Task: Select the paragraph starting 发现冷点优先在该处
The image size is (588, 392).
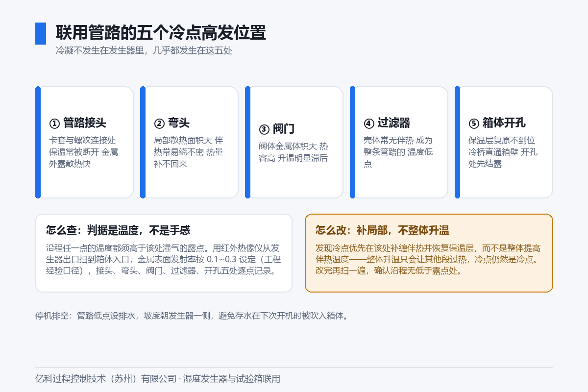Action: tap(429, 259)
